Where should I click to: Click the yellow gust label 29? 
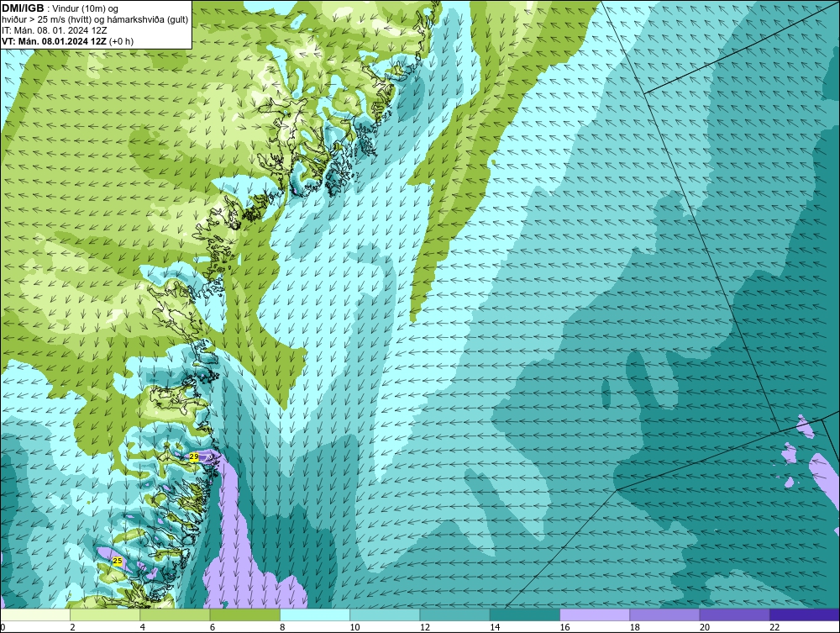[x=194, y=456]
